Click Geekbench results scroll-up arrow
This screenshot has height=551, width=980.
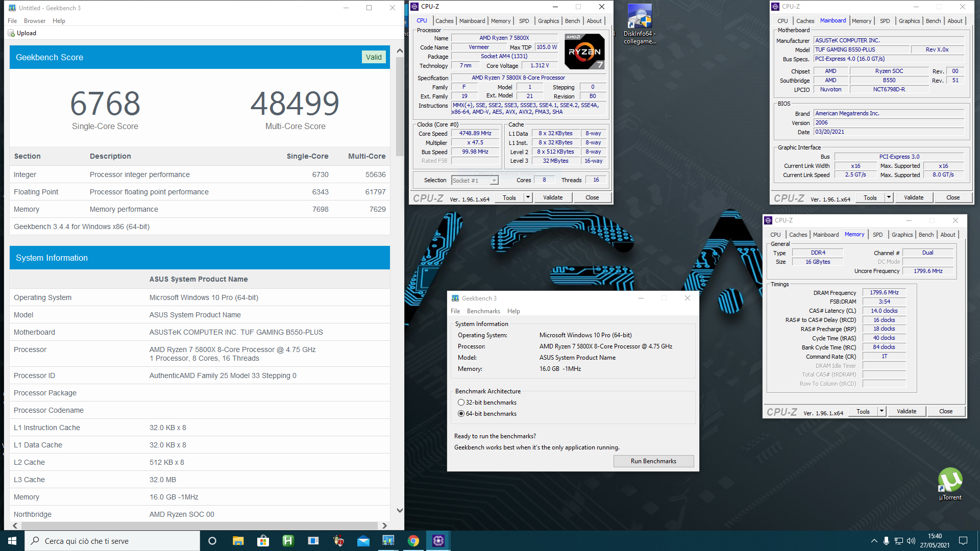[400, 51]
